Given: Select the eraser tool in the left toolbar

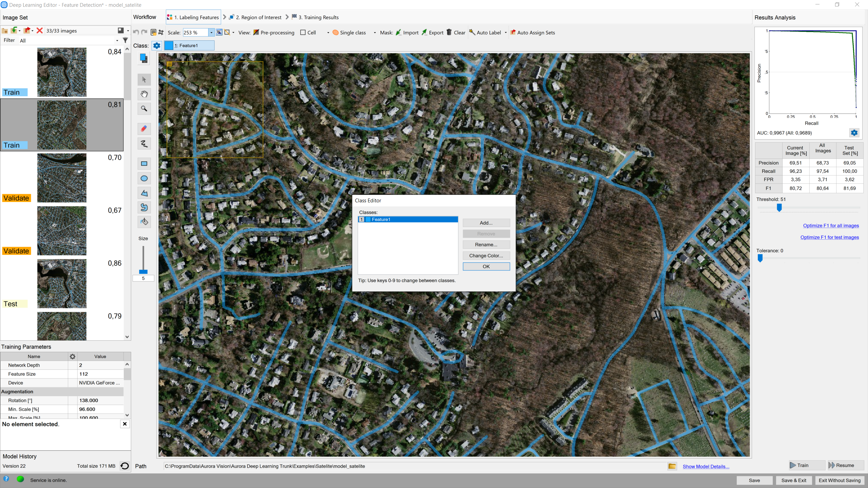Looking at the screenshot, I should tap(144, 129).
